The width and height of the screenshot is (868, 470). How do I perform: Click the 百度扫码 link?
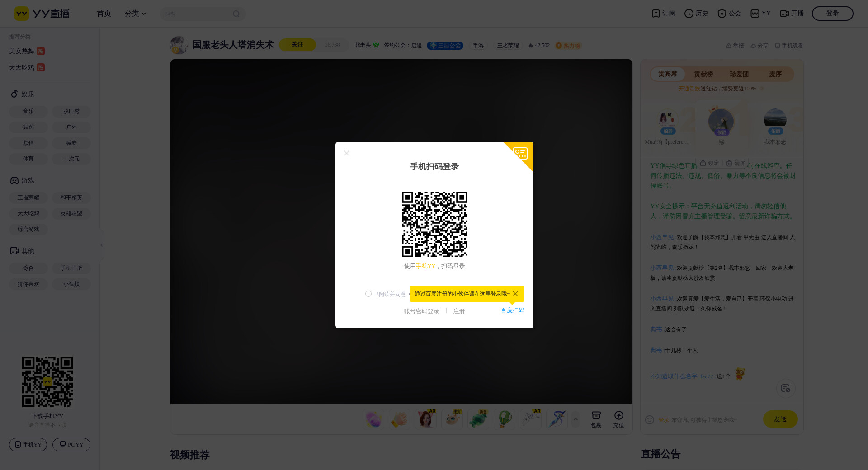[512, 310]
